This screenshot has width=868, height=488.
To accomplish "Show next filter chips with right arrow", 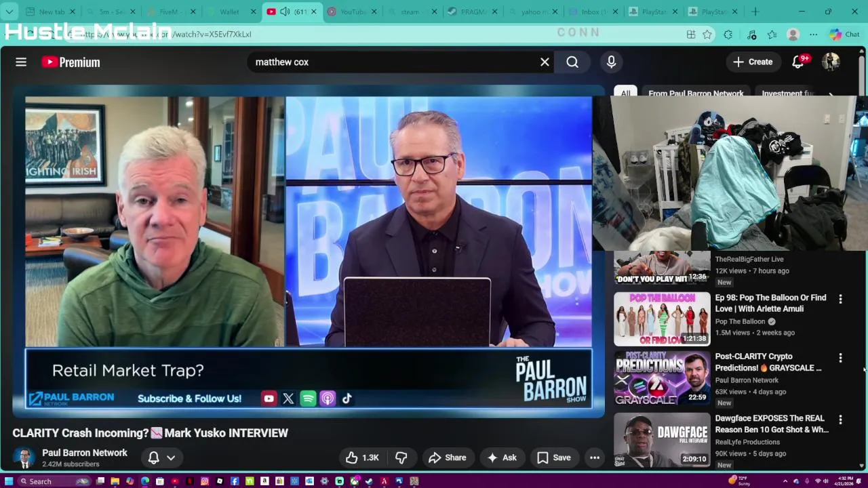I will pyautogui.click(x=831, y=94).
